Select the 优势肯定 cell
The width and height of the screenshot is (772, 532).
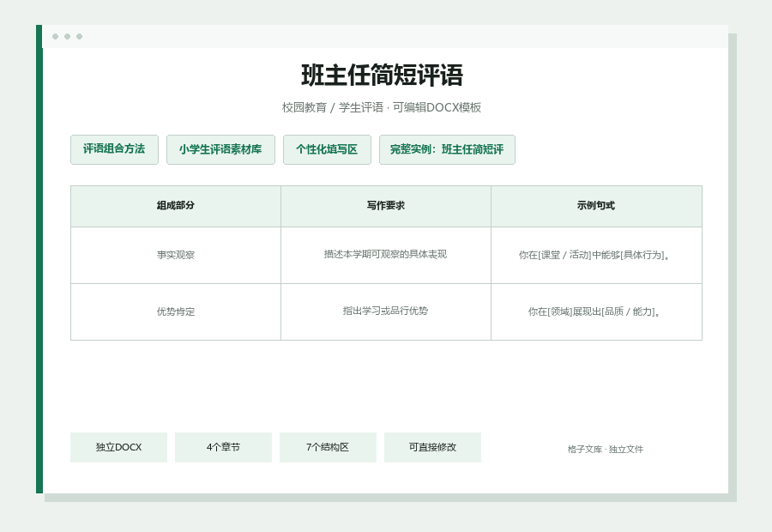[x=176, y=311]
